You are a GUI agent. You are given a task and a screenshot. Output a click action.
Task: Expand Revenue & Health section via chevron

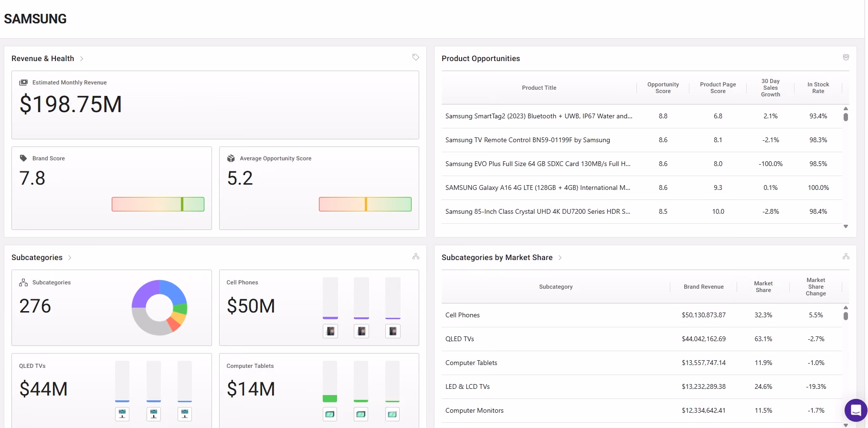82,59
